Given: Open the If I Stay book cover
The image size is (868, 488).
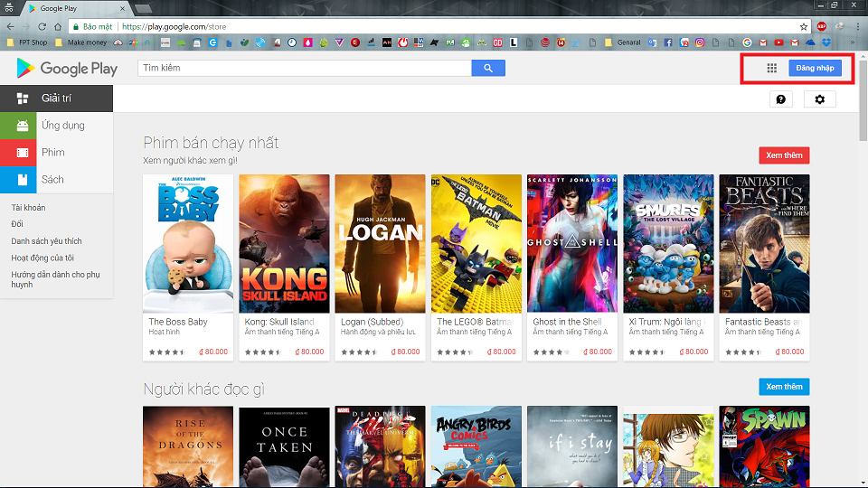Looking at the screenshot, I should [572, 446].
